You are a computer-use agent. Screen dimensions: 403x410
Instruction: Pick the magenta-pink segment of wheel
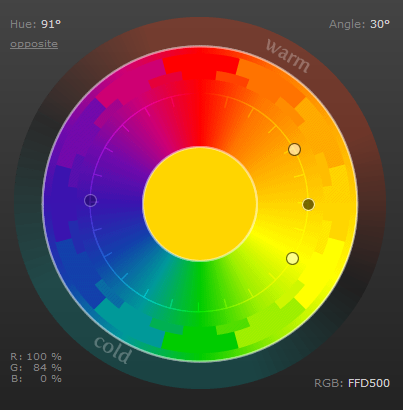coord(131,82)
